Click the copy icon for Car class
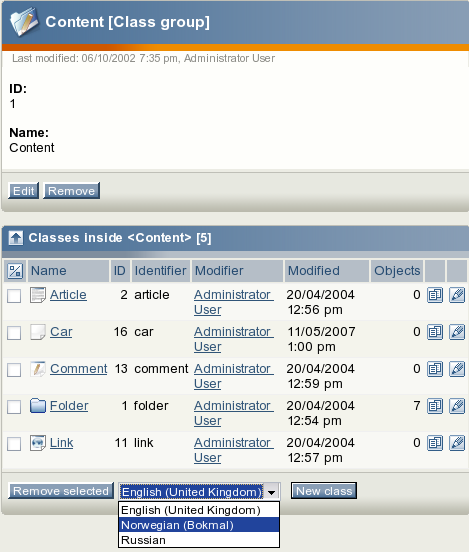The image size is (469, 552). pyautogui.click(x=435, y=332)
